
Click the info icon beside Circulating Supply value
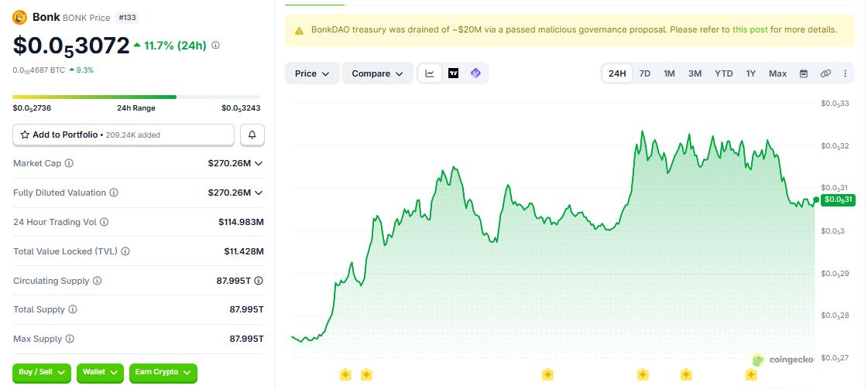coord(259,281)
